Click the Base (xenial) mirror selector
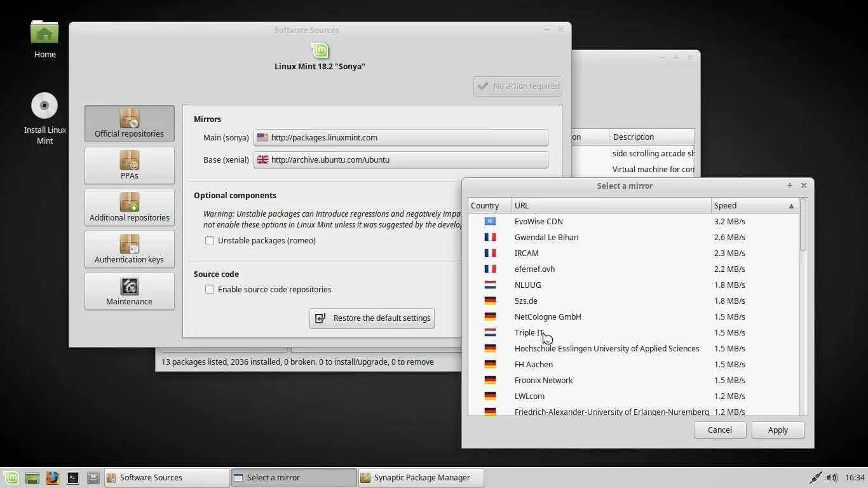The height and width of the screenshot is (488, 868). click(x=400, y=159)
